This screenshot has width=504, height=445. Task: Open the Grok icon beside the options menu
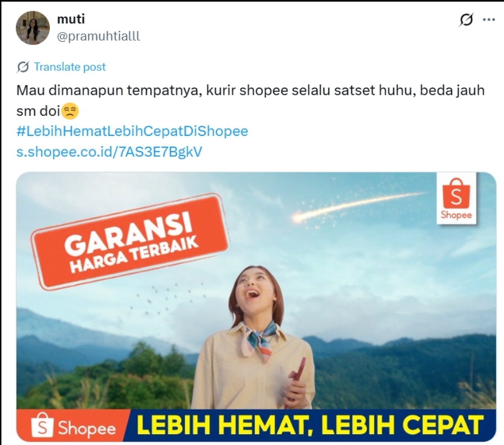tap(466, 19)
